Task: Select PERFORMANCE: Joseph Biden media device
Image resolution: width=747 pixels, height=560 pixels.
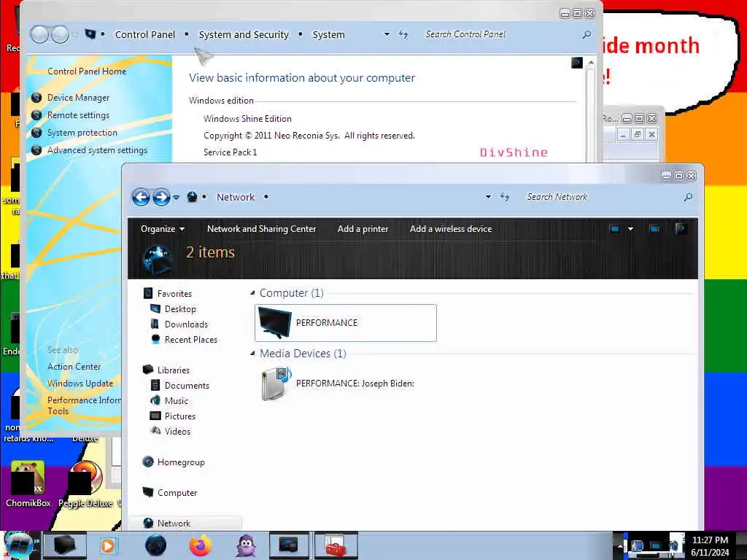Action: (338, 384)
